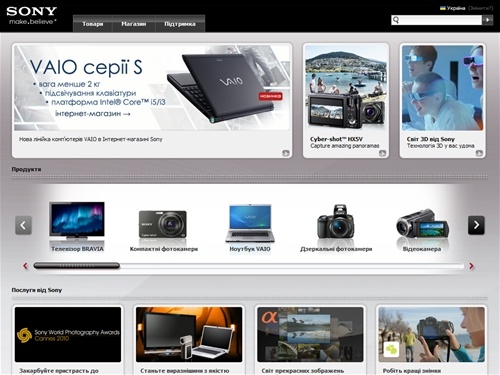The image size is (500, 375).
Task: Click the Ukraine flag icon
Action: coord(443,8)
